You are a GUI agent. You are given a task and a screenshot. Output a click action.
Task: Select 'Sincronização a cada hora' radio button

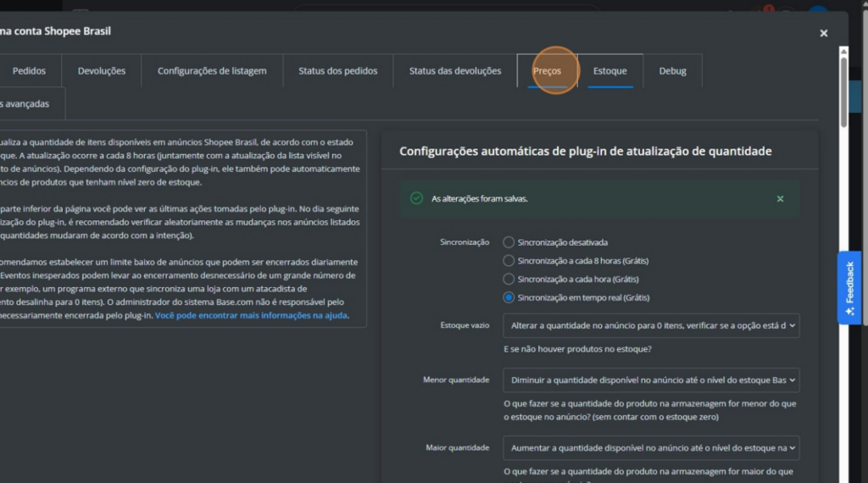click(509, 280)
